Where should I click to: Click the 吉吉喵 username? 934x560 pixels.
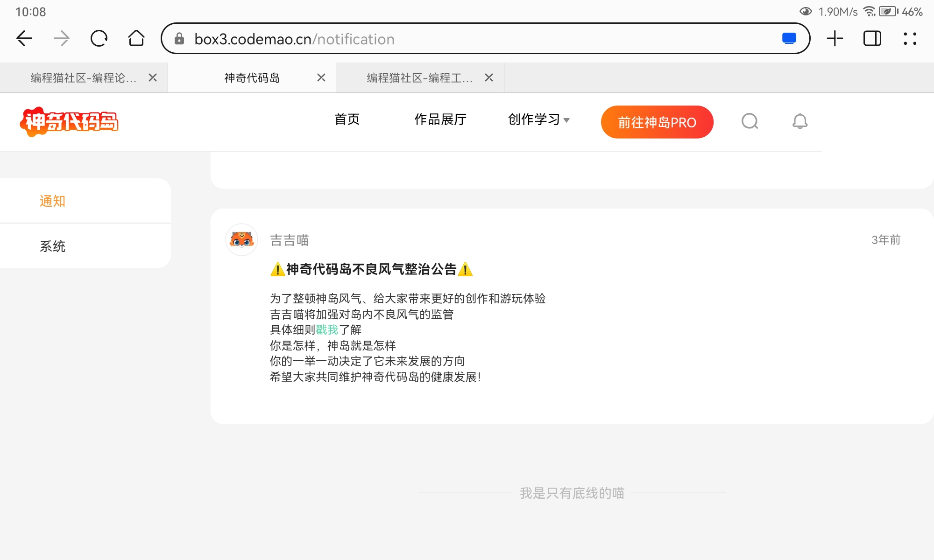[x=290, y=240]
